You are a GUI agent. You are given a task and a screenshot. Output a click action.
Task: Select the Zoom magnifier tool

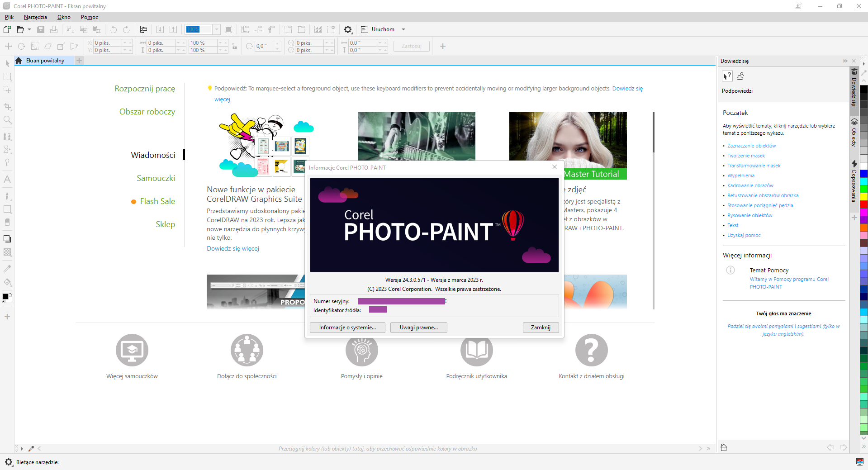(7, 120)
